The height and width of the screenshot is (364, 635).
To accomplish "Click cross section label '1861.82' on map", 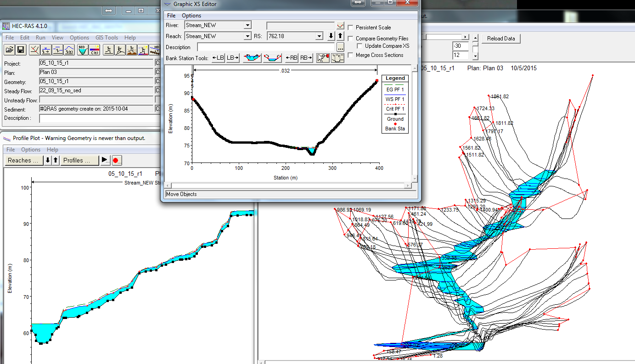I will (500, 97).
